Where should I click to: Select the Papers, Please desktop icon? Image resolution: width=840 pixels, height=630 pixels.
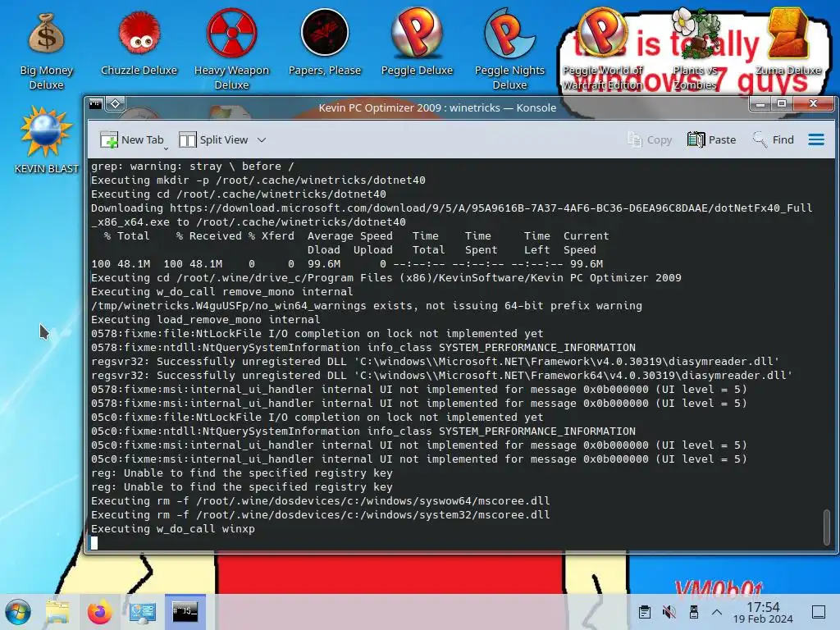pos(325,43)
